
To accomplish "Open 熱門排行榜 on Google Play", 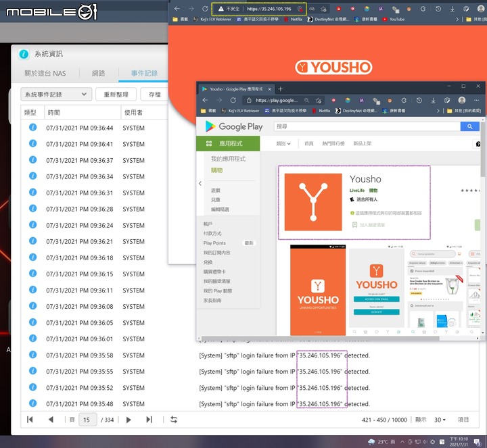I will pyautogui.click(x=333, y=143).
